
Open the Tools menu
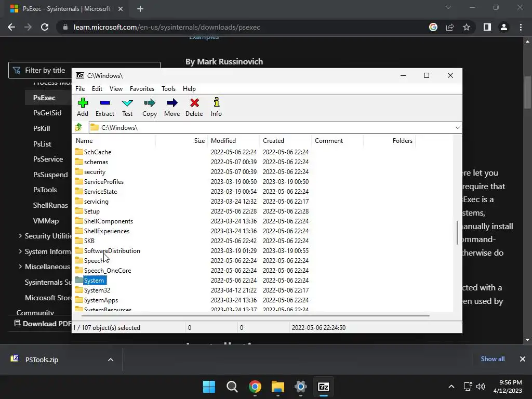169,88
